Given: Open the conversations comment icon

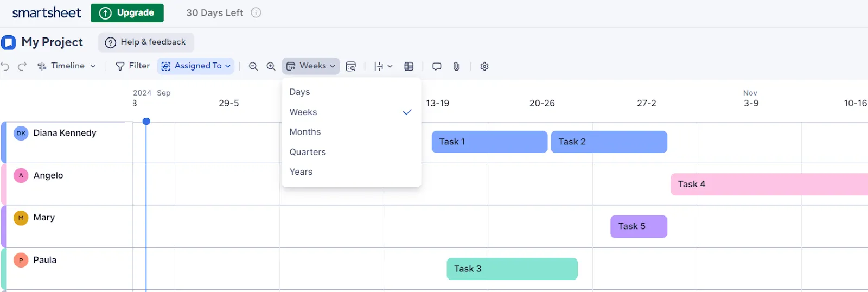Looking at the screenshot, I should point(437,66).
